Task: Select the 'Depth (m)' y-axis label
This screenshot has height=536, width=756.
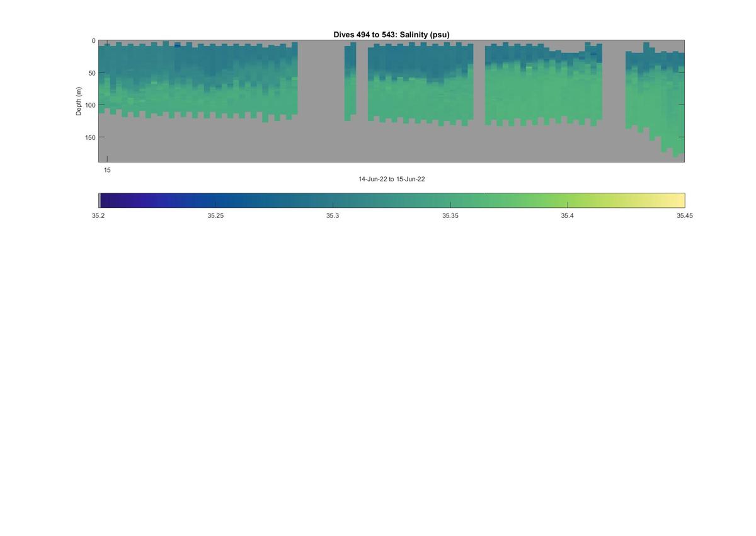Action: point(79,101)
